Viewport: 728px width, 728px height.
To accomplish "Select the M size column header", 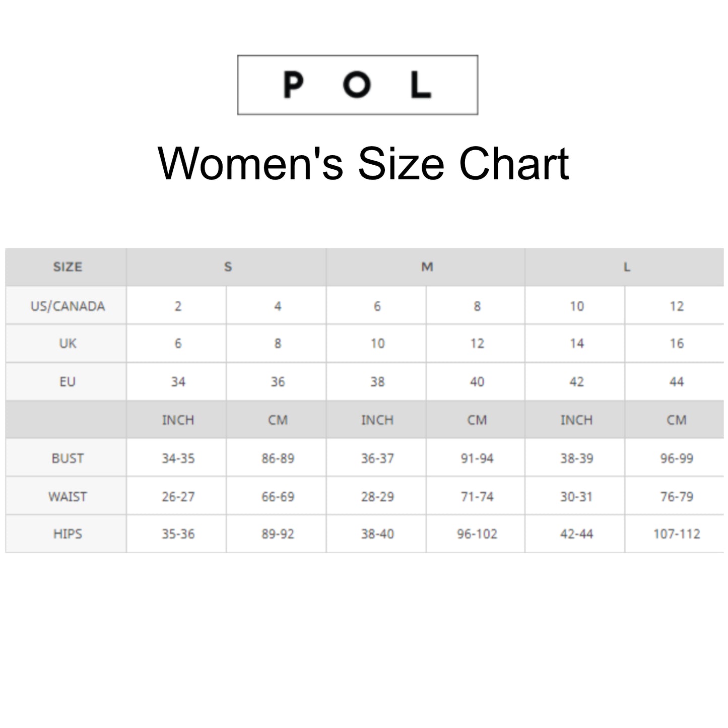I will coord(427,267).
